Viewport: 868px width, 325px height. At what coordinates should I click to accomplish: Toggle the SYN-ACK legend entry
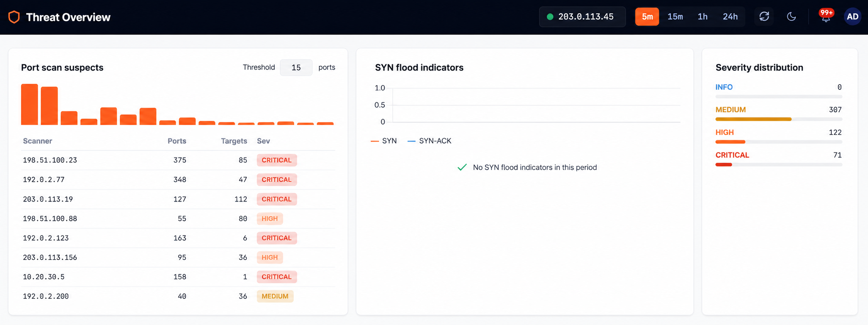click(430, 141)
